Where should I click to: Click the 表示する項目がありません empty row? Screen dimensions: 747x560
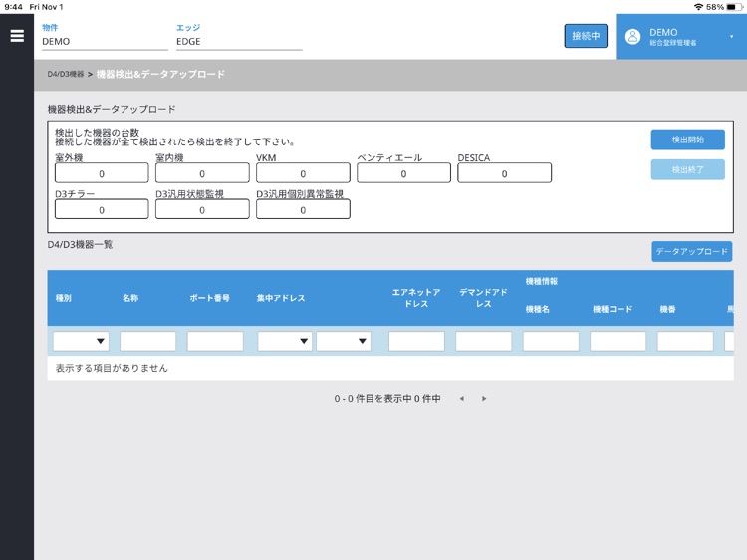click(390, 368)
